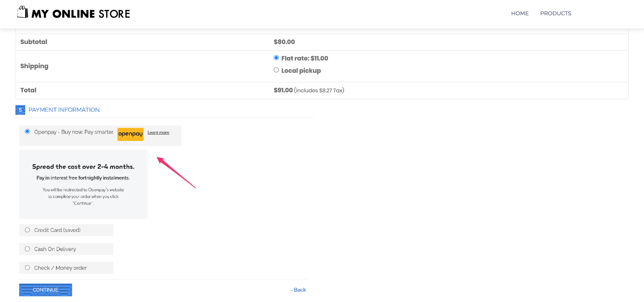Click the Shipping section label
644x302 pixels.
coord(34,66)
